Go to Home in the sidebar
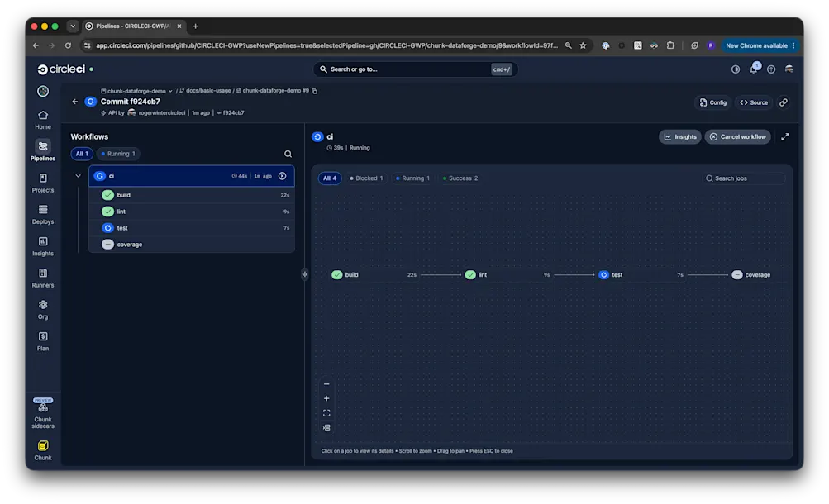The width and height of the screenshot is (829, 504). pyautogui.click(x=43, y=120)
